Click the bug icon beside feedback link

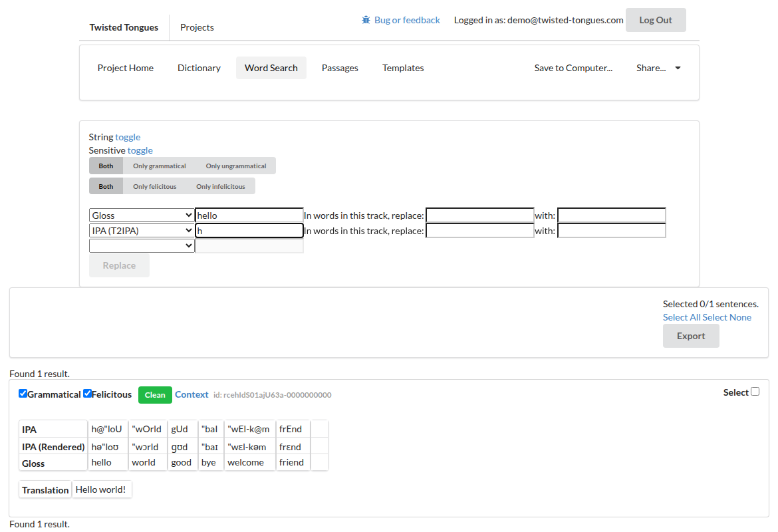(x=366, y=20)
